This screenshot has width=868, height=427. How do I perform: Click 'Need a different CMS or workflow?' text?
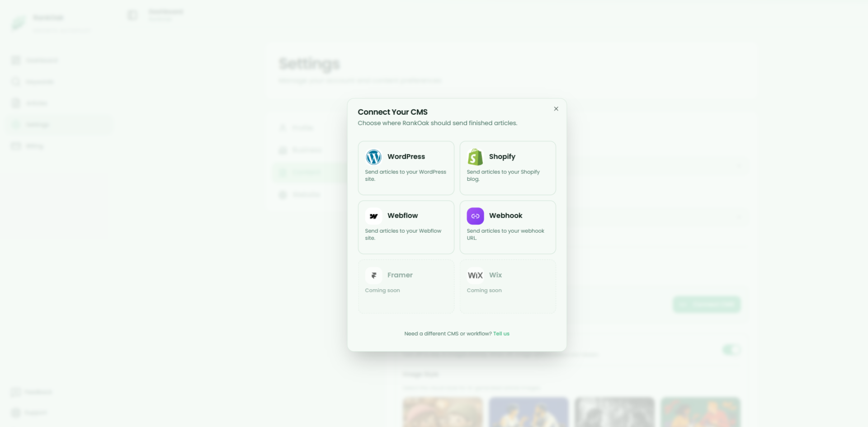click(x=448, y=333)
